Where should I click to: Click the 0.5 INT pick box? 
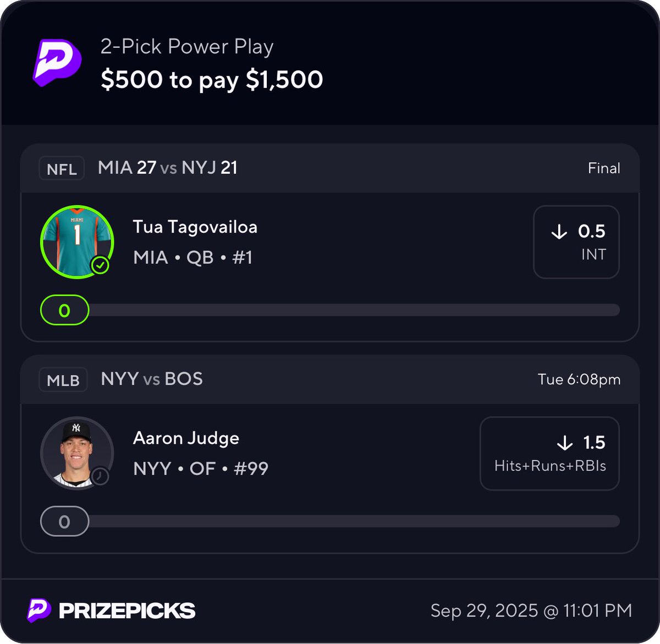click(576, 242)
